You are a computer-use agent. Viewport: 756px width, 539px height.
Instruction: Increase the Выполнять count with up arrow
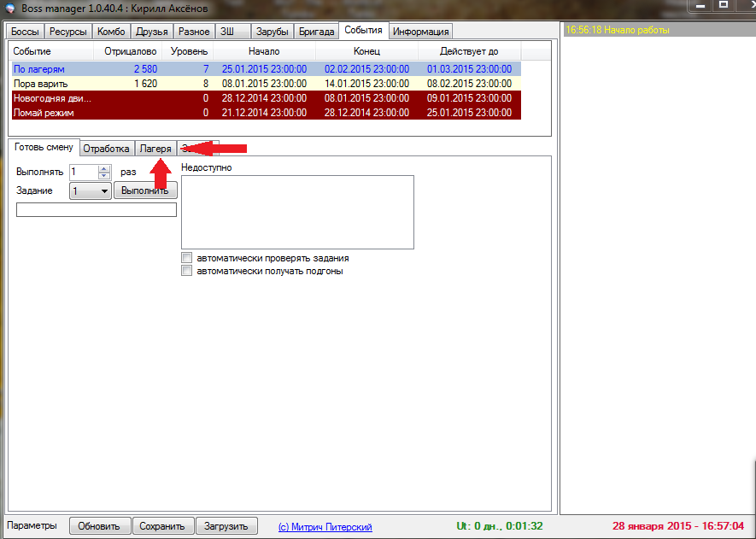(x=105, y=168)
